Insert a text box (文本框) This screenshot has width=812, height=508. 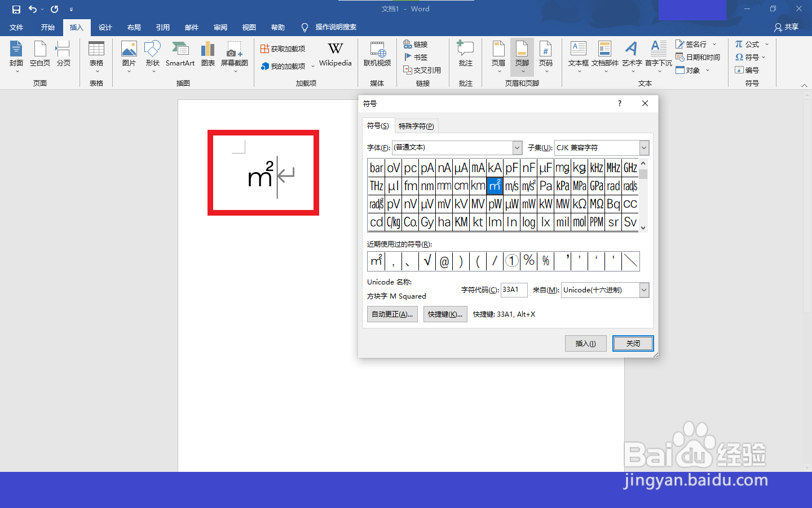tap(579, 56)
